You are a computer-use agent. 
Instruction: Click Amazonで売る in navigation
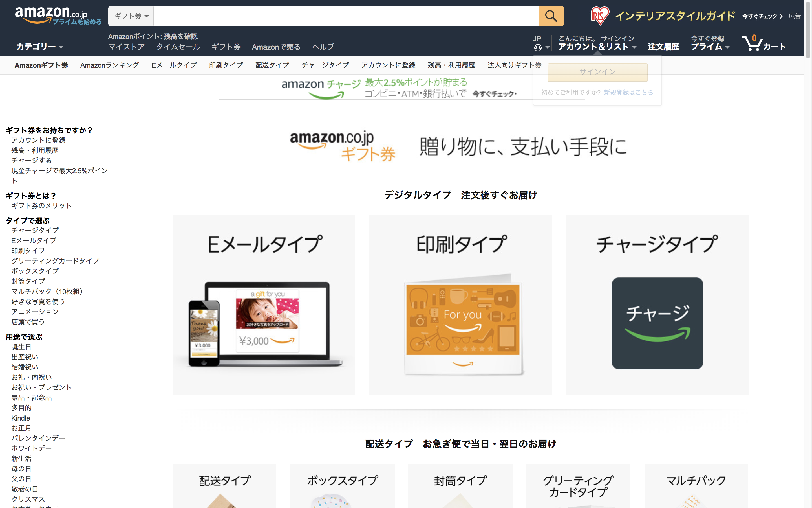click(x=276, y=47)
